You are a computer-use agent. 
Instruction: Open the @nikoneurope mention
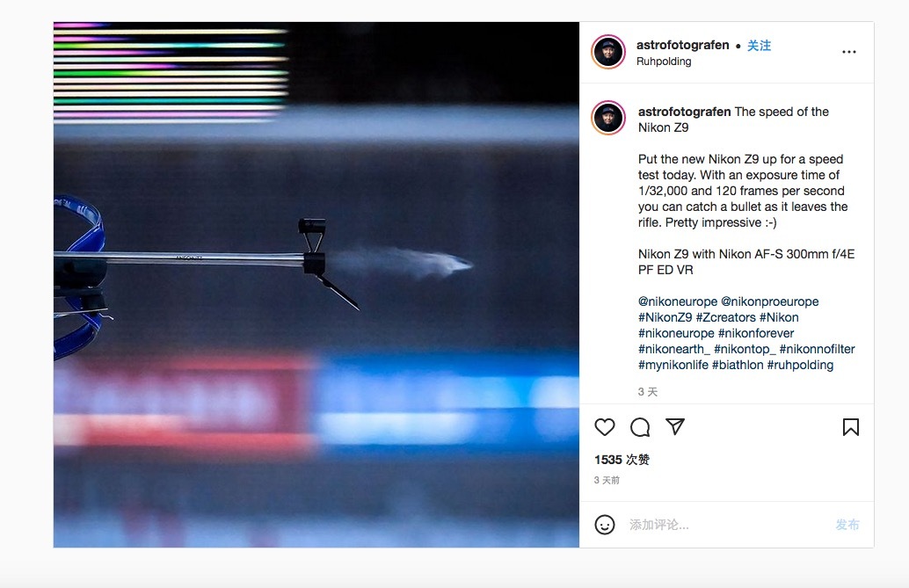coord(678,301)
